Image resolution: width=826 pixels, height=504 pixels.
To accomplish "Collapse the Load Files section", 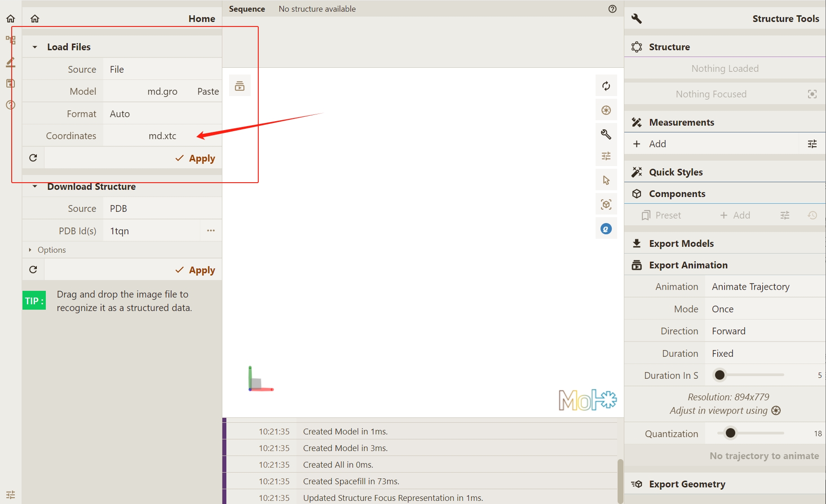I will click(x=35, y=47).
